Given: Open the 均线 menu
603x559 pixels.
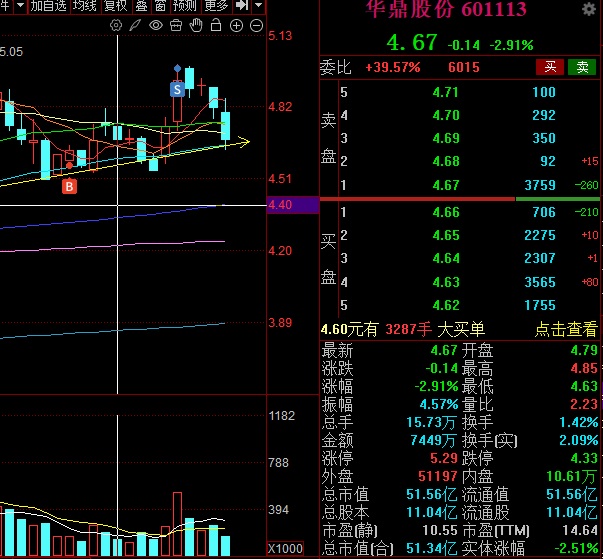Looking at the screenshot, I should tap(85, 5).
